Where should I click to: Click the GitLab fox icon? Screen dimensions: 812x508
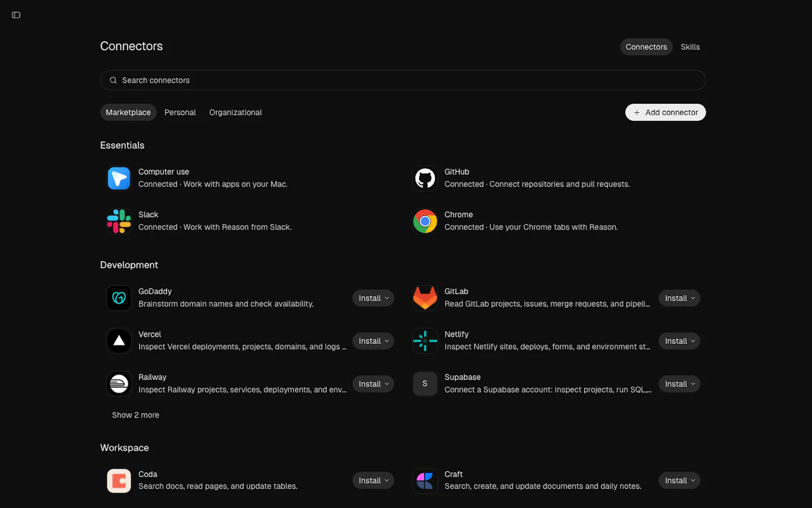pos(425,298)
